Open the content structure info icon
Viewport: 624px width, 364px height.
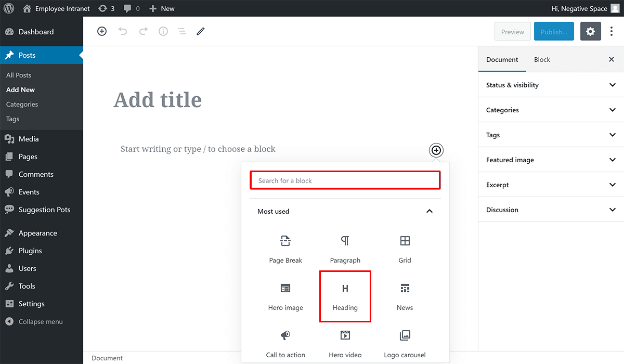163,31
